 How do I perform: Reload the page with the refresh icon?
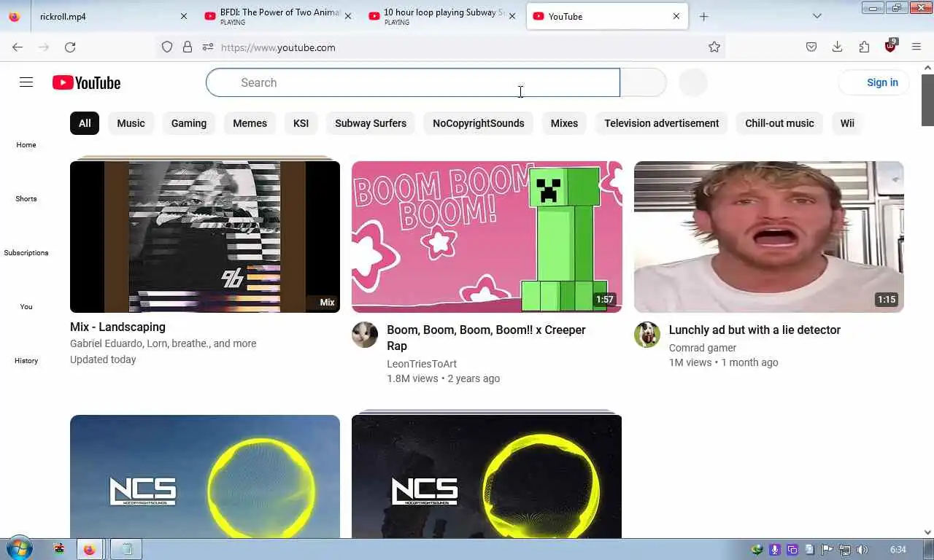pyautogui.click(x=70, y=47)
